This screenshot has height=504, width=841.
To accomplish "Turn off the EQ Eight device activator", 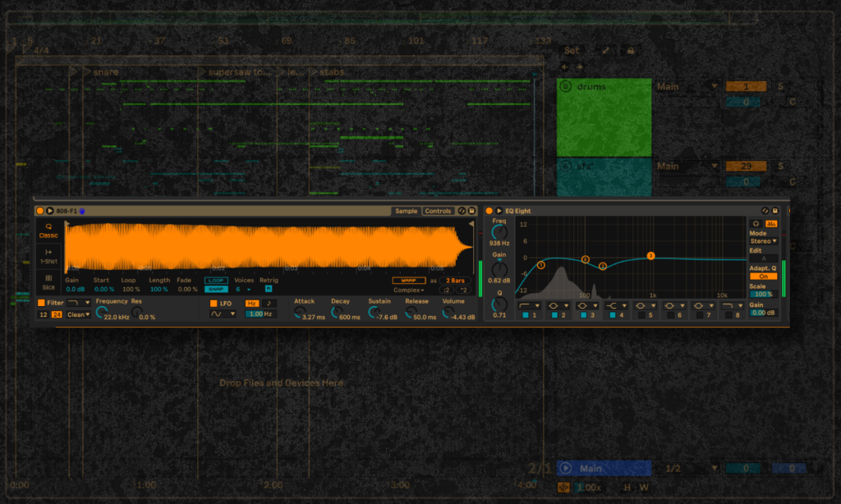I will (x=489, y=211).
